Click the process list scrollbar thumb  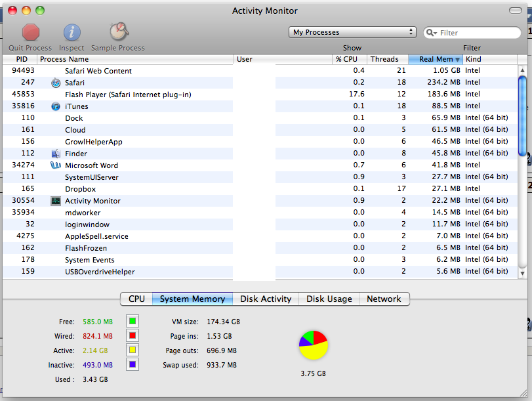[523, 116]
